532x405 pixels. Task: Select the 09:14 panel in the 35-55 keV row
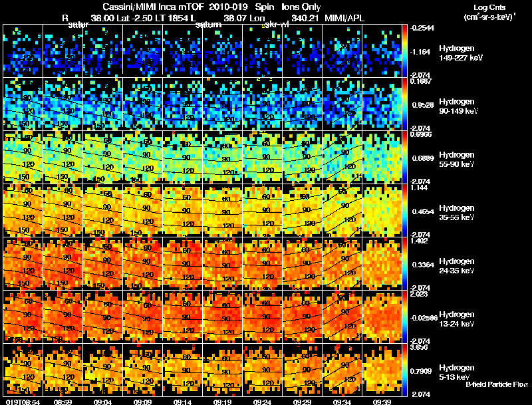pos(182,210)
